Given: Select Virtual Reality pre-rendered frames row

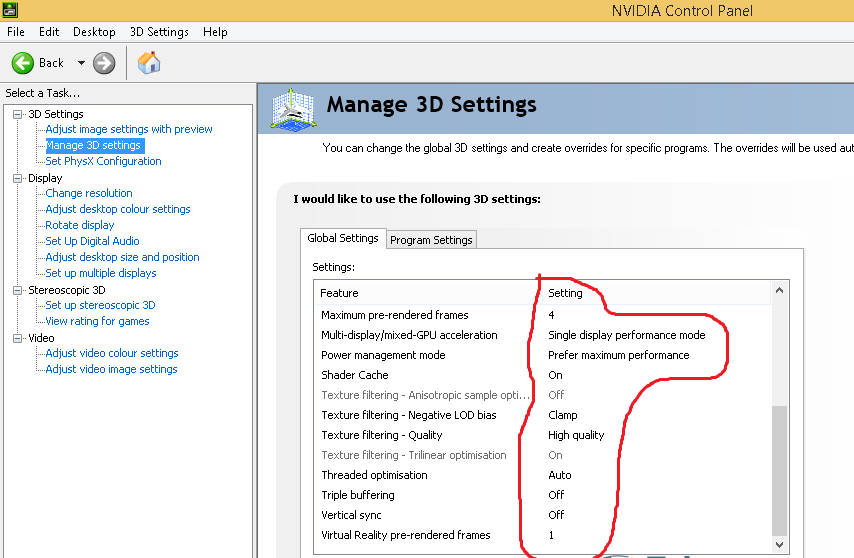Looking at the screenshot, I should 542,536.
